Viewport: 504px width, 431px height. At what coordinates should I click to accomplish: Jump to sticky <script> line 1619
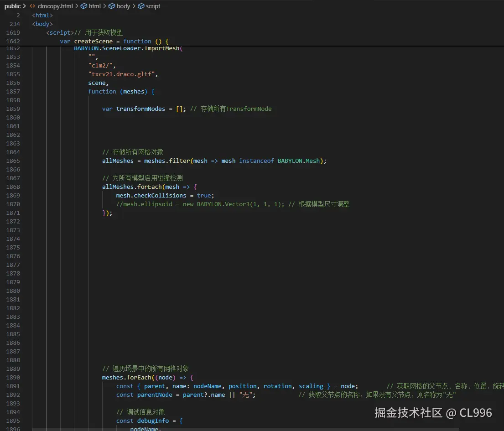[x=59, y=32]
